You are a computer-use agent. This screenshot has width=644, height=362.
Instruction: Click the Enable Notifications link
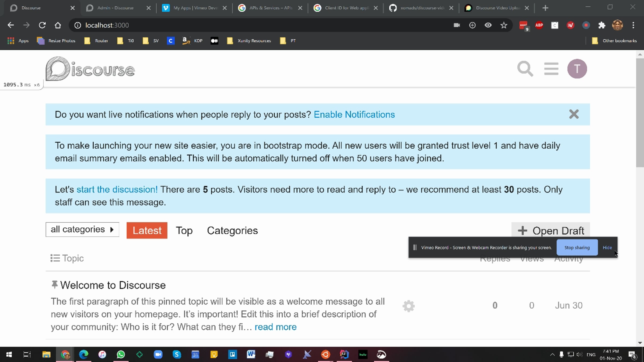(x=354, y=114)
